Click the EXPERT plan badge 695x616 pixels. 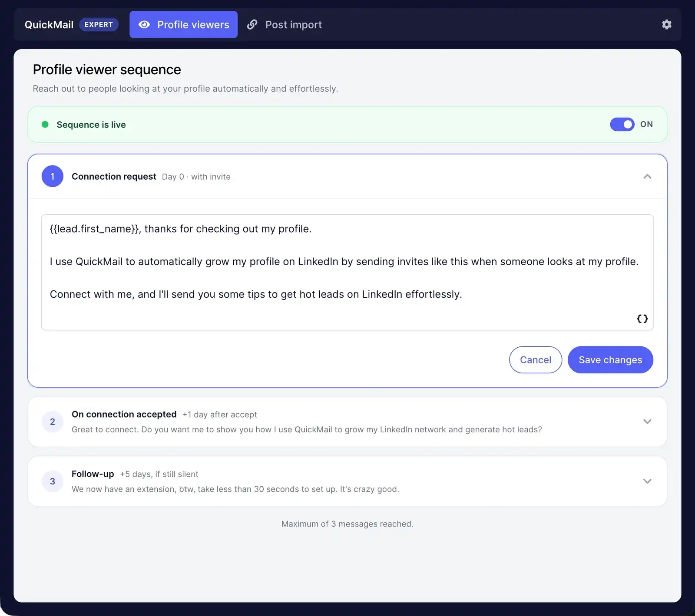click(x=99, y=24)
